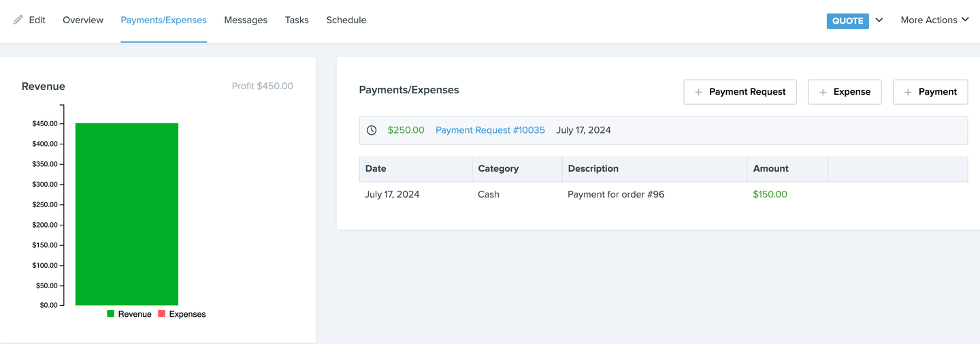Click the $150.00 amount cell
The width and height of the screenshot is (980, 344).
pos(770,195)
